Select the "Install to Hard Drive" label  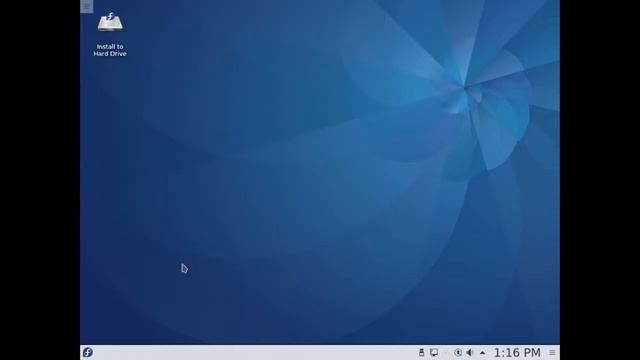click(x=110, y=50)
